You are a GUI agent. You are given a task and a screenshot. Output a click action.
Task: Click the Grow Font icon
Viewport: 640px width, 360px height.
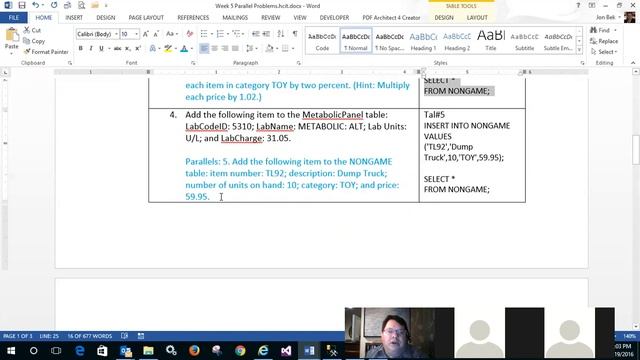[146, 34]
